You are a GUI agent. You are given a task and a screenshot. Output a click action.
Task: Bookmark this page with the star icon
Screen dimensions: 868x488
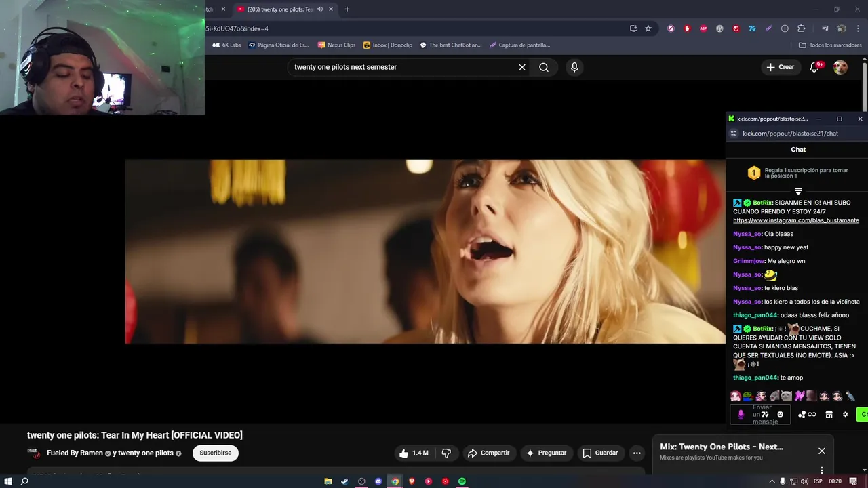pyautogui.click(x=648, y=28)
